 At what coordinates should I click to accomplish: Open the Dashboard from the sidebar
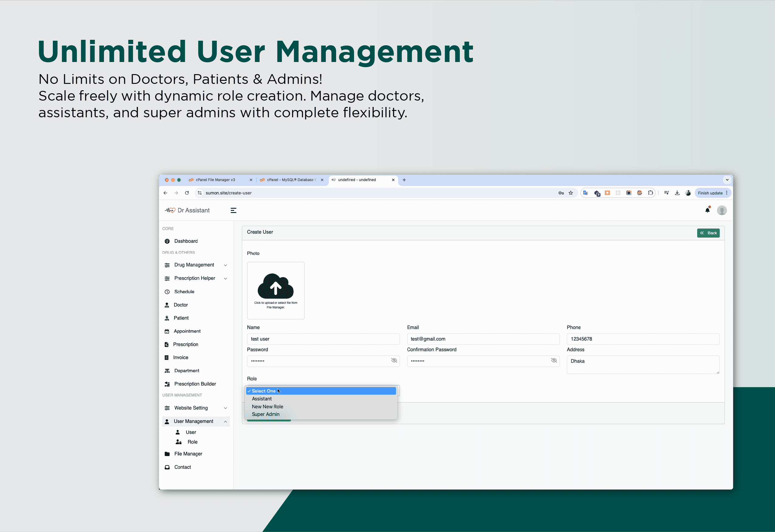coord(186,241)
